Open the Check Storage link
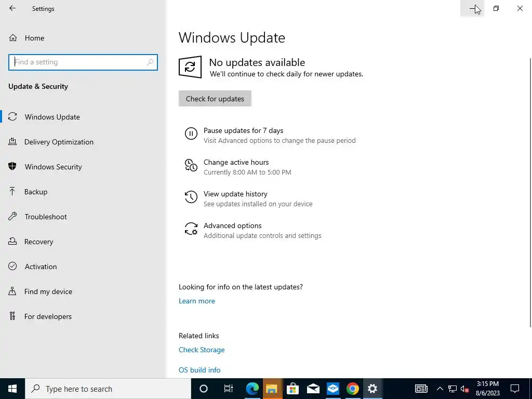532x399 pixels. [202, 350]
